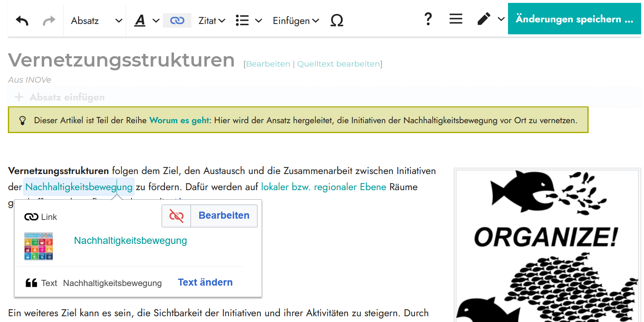
Task: Click the pencil edit mode icon
Action: click(x=484, y=19)
